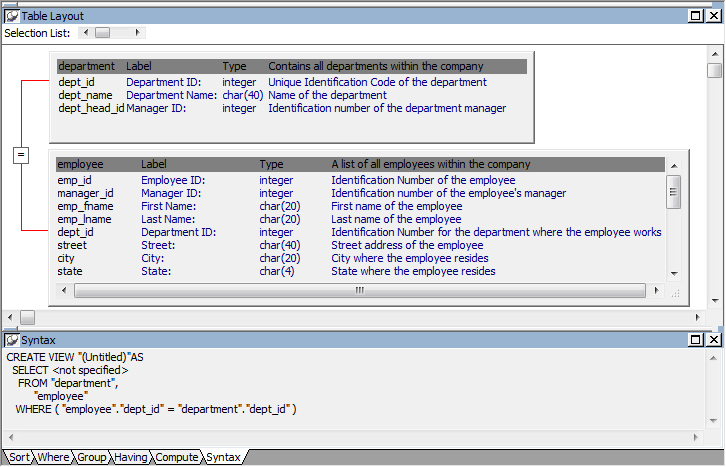
Task: Switch to the Compute tab
Action: [x=176, y=457]
